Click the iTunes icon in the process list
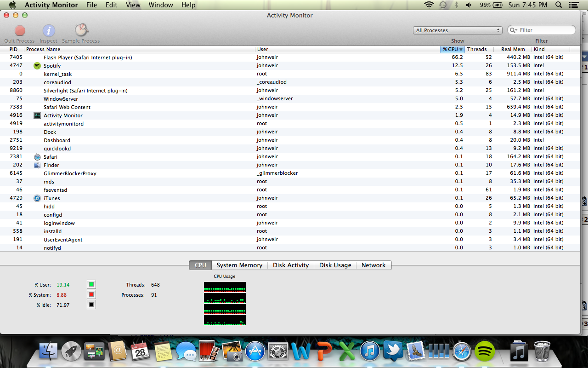 [x=37, y=198]
